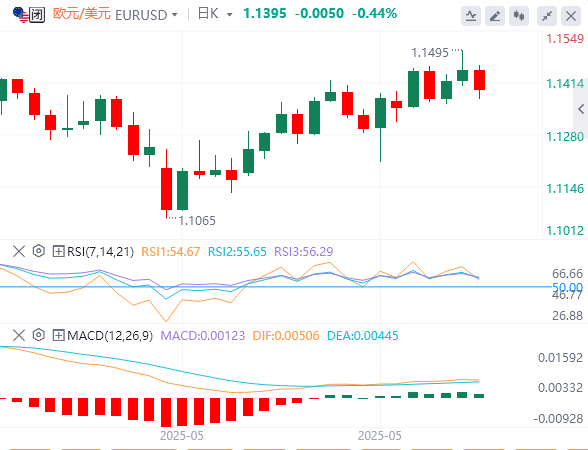
Task: Open the line chart indicator icon
Action: coord(471,16)
